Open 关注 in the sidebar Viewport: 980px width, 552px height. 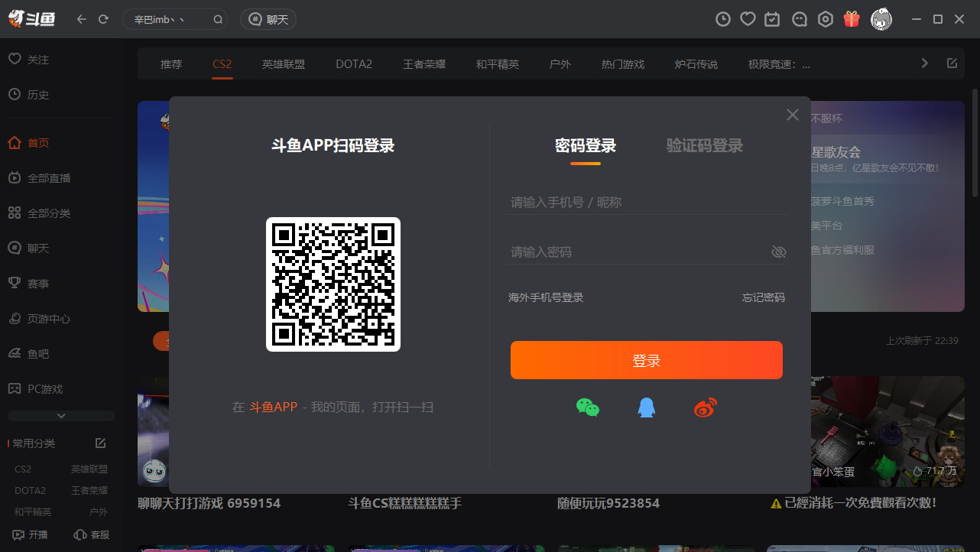pos(29,60)
